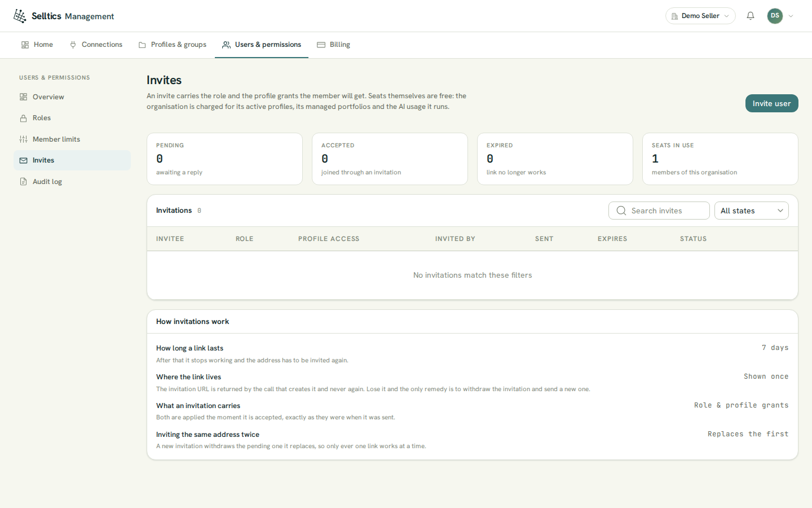The height and width of the screenshot is (508, 812).
Task: Click the Connections plug icon
Action: [x=73, y=45]
